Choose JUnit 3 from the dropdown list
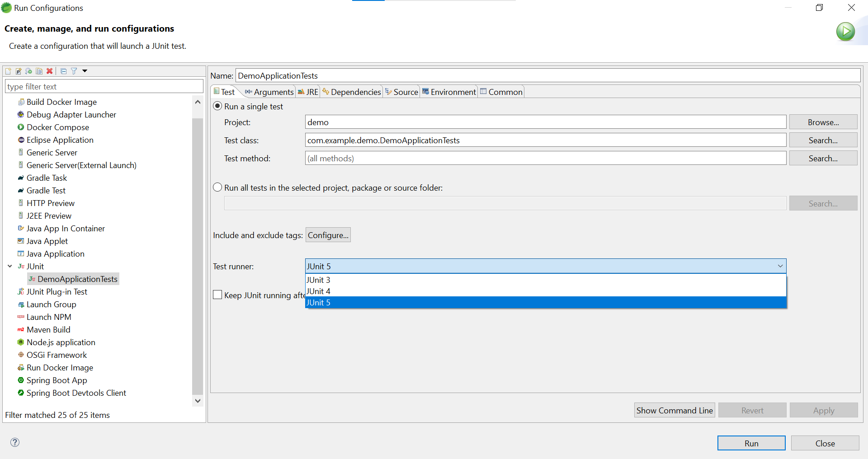The width and height of the screenshot is (868, 459). point(546,280)
